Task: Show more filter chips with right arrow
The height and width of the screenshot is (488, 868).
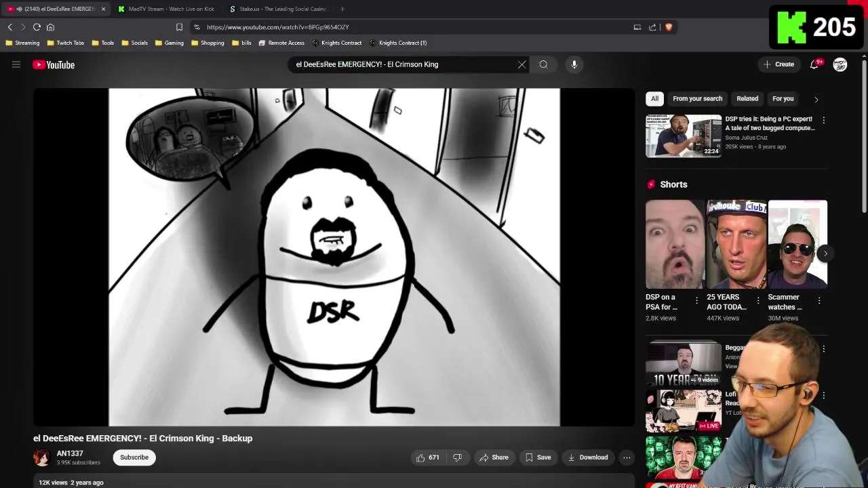Action: [816, 99]
